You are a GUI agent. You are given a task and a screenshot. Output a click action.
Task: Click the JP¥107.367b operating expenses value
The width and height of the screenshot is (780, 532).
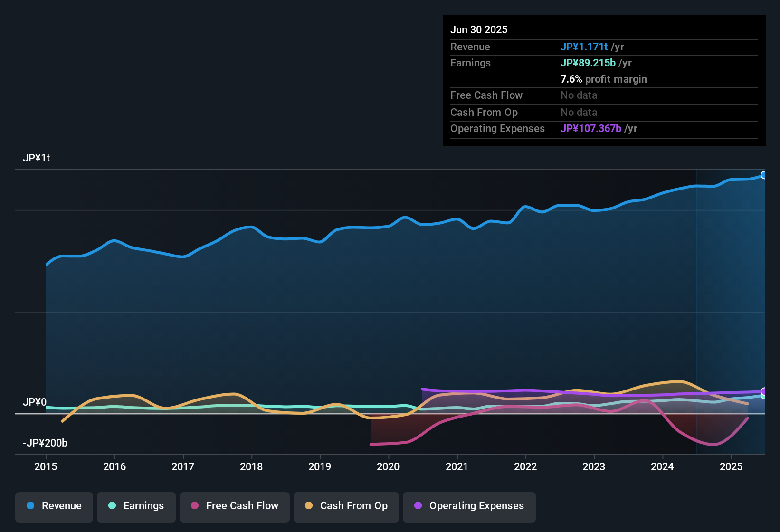pyautogui.click(x=591, y=128)
